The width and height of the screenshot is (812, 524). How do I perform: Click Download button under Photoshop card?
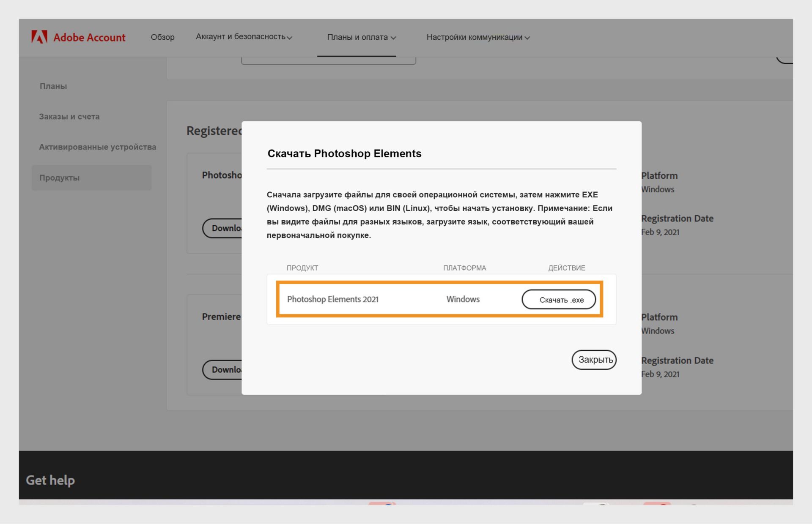tap(223, 228)
